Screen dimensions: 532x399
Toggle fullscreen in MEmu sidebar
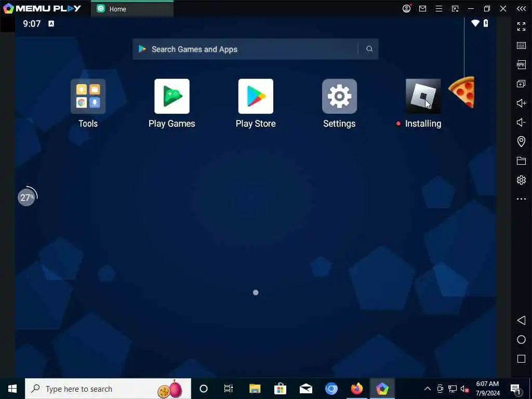pyautogui.click(x=521, y=26)
